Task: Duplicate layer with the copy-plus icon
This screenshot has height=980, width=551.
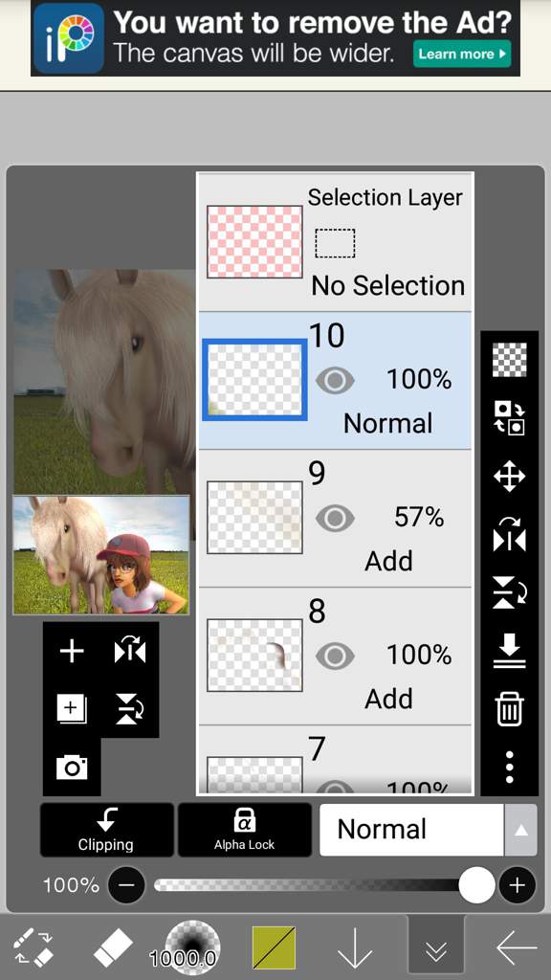Action: pyautogui.click(x=72, y=709)
